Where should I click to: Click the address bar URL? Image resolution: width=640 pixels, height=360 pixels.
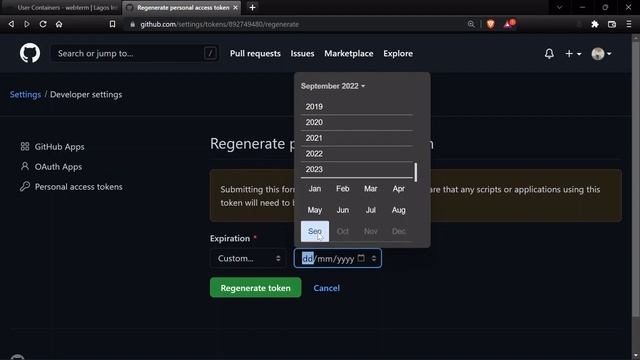click(x=219, y=24)
